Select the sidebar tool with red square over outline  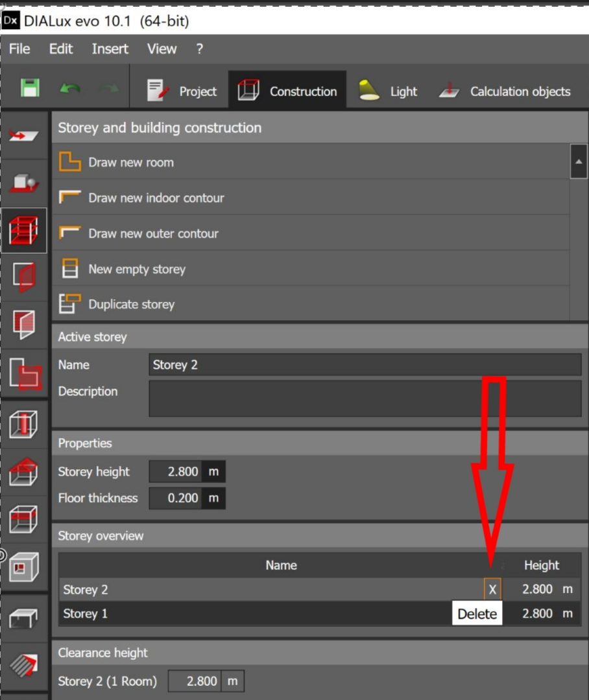(x=24, y=373)
